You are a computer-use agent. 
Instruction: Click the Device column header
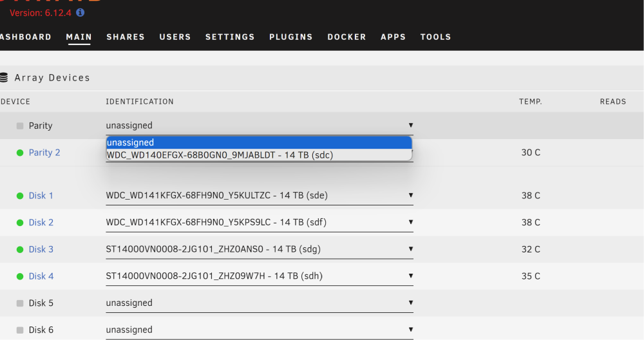[x=15, y=102]
